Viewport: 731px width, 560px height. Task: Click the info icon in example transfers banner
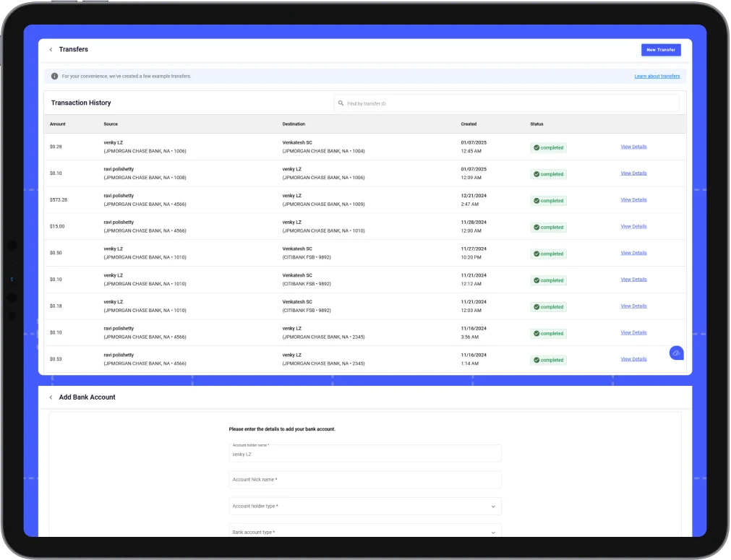coord(54,76)
